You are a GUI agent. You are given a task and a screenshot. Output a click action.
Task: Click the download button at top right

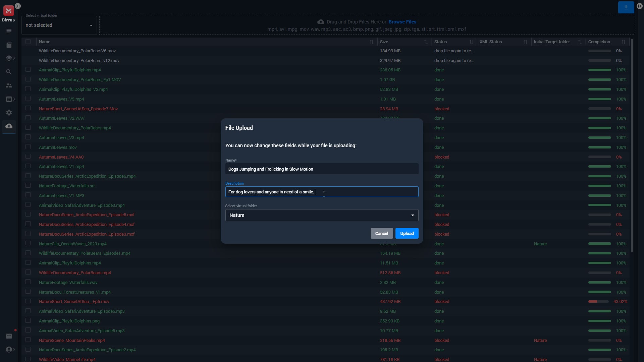tap(626, 7)
